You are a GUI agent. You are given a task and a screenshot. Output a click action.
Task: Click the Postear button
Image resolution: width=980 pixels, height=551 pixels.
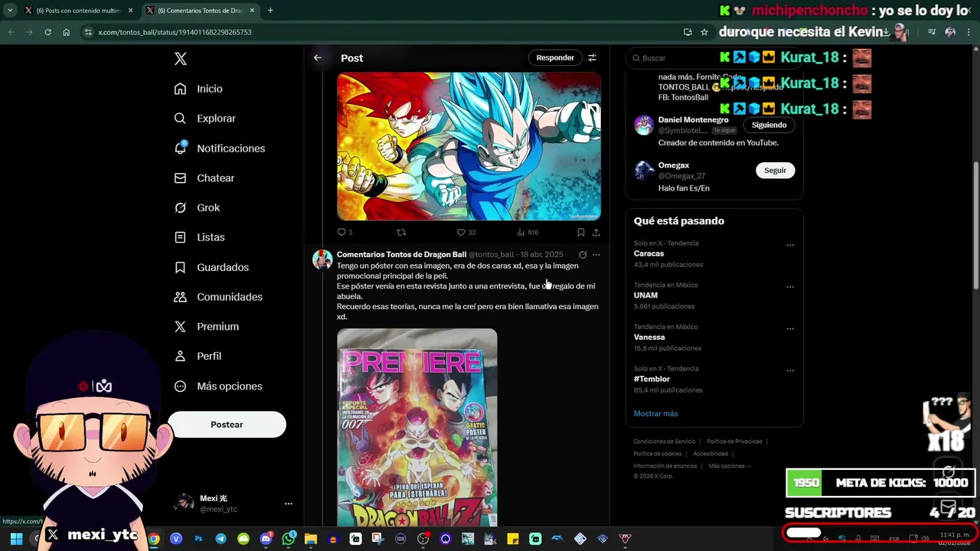coord(227,424)
